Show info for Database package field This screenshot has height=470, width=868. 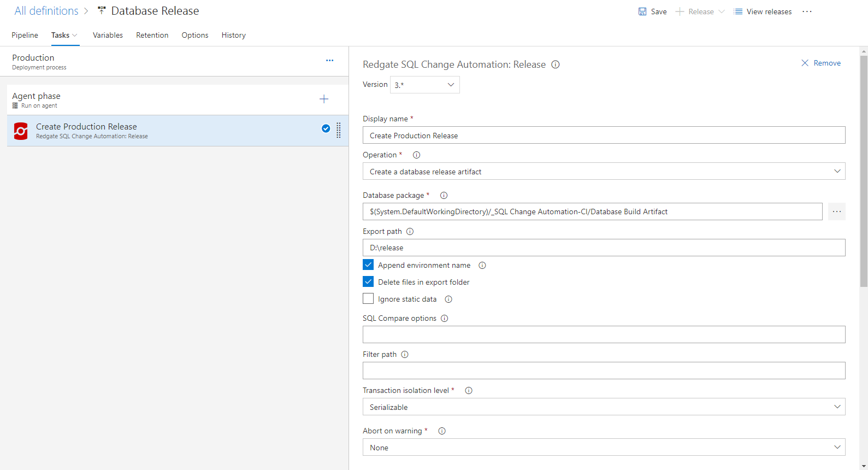[x=444, y=196]
